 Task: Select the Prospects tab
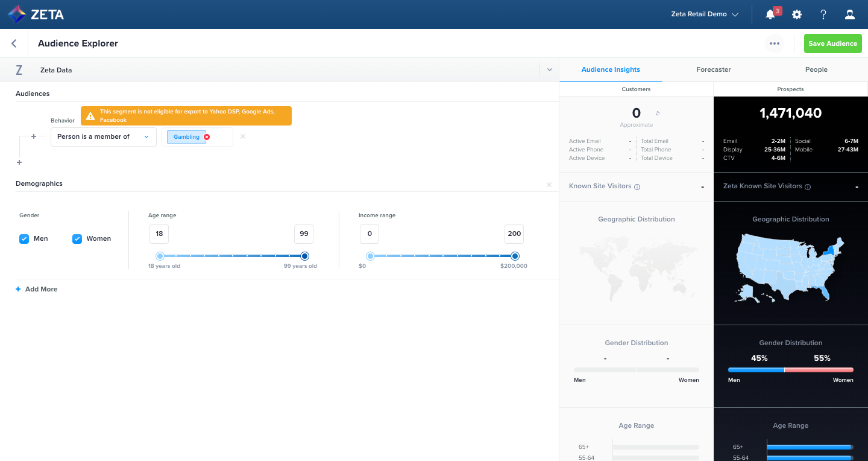790,89
